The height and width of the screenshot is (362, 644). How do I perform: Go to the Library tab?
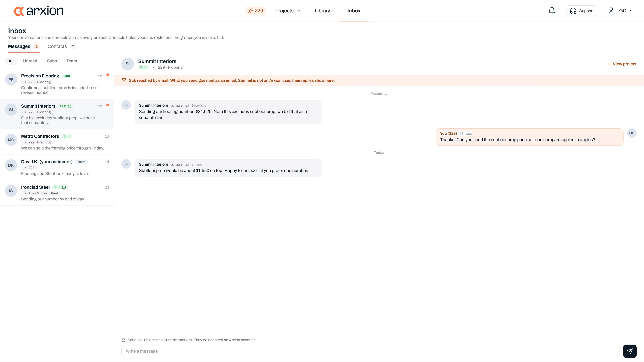pyautogui.click(x=322, y=11)
